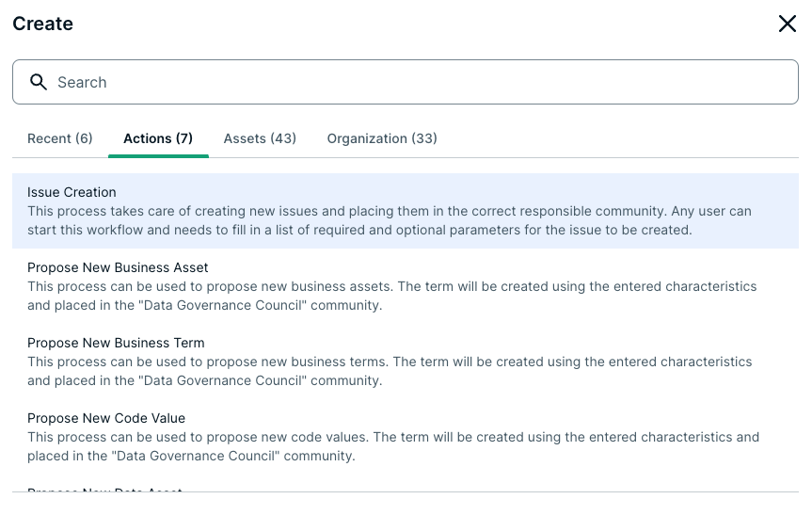
Task: Click the Propose New Code Value description
Action: (393, 446)
